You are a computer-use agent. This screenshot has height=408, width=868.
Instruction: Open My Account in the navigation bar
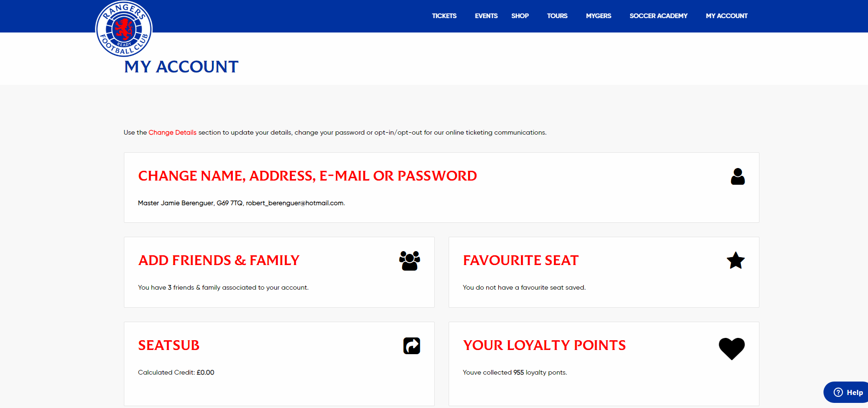pos(727,16)
